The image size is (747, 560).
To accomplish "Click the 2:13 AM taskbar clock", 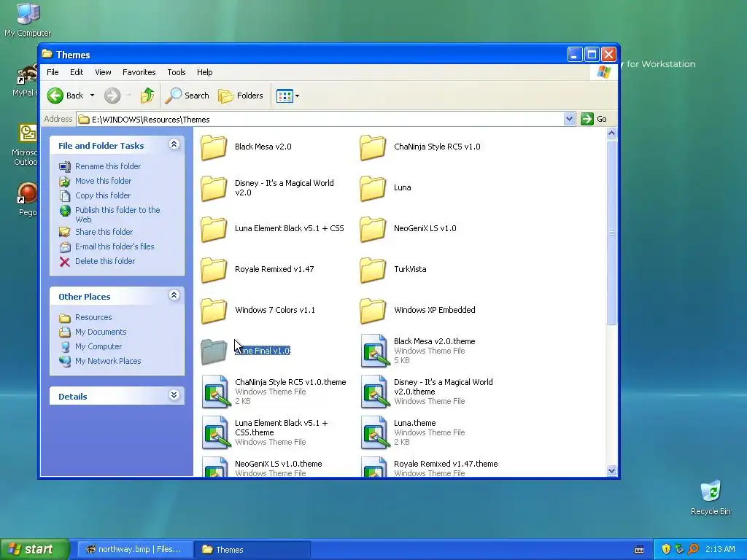I will (720, 550).
